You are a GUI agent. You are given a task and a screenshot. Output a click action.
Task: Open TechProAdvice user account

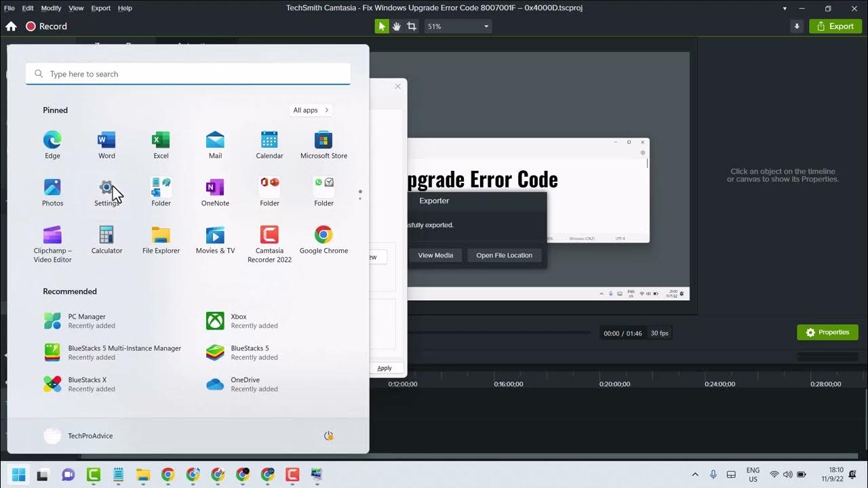tap(79, 436)
